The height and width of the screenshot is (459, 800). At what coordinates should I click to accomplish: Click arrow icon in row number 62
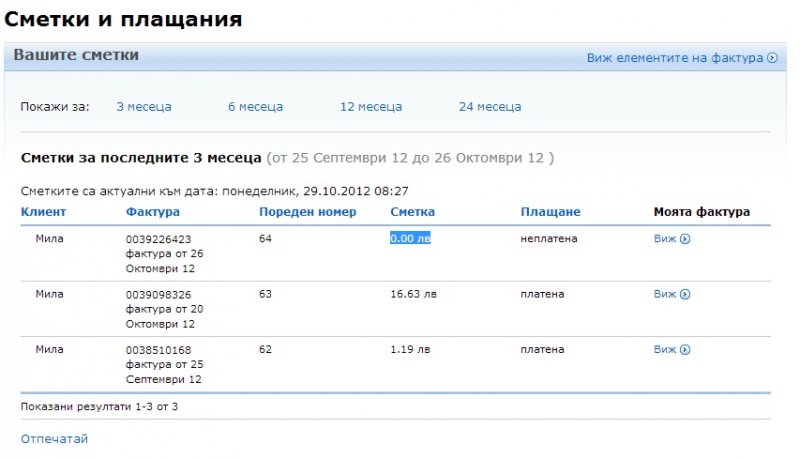[685, 350]
